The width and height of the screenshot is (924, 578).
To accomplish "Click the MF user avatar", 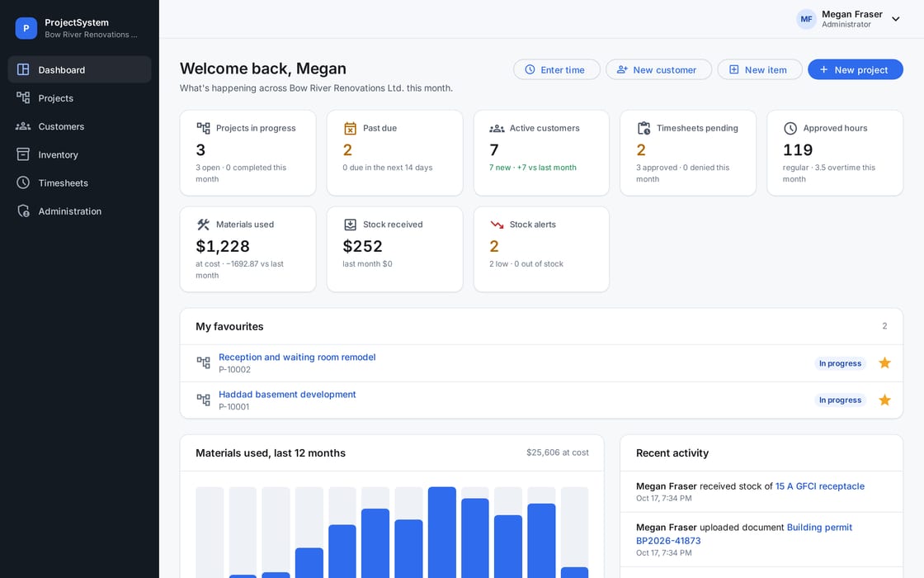I will click(x=806, y=19).
